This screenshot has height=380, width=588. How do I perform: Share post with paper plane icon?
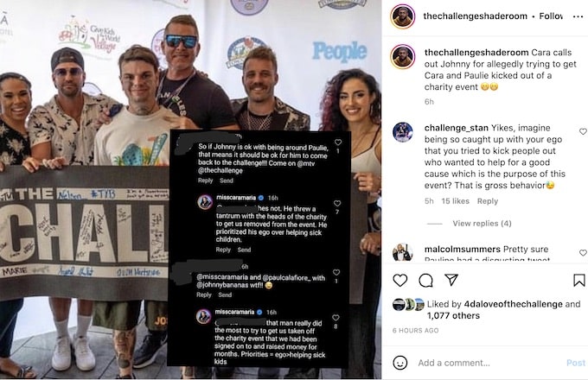[x=451, y=280]
